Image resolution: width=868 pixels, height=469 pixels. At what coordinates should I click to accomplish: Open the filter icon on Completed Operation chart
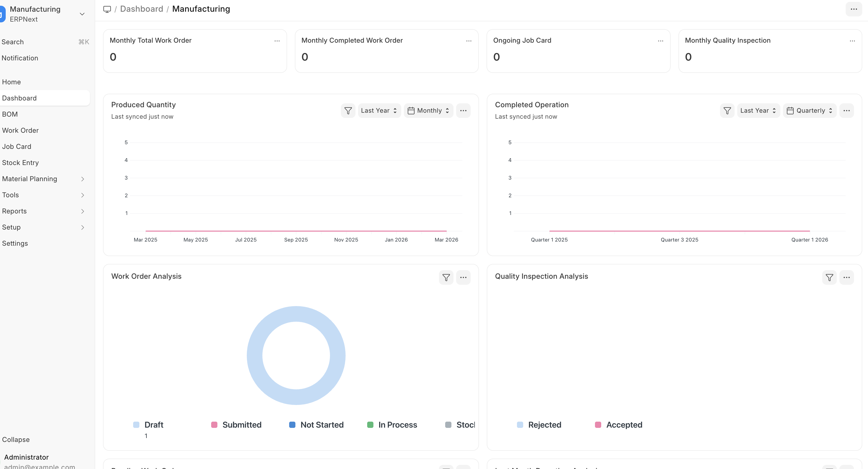(727, 110)
